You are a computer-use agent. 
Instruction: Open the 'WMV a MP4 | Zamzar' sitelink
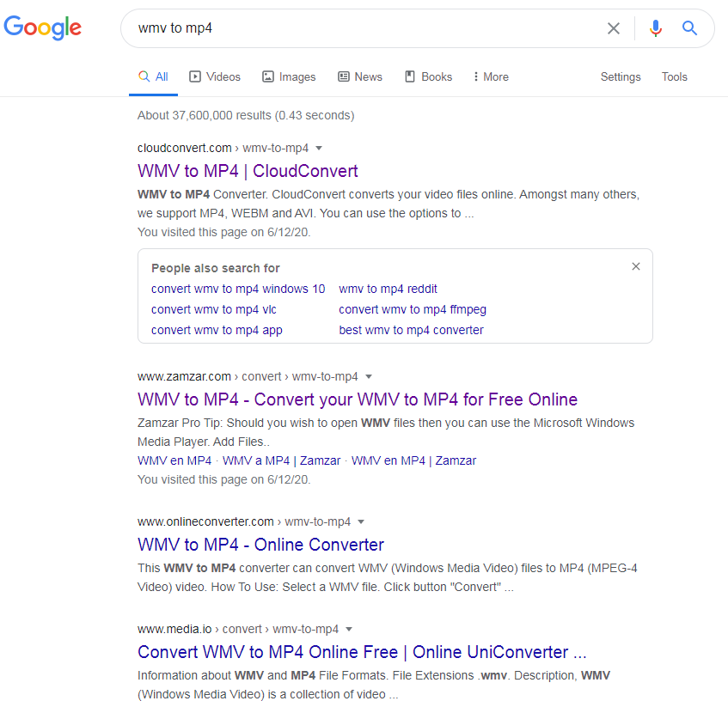(281, 460)
